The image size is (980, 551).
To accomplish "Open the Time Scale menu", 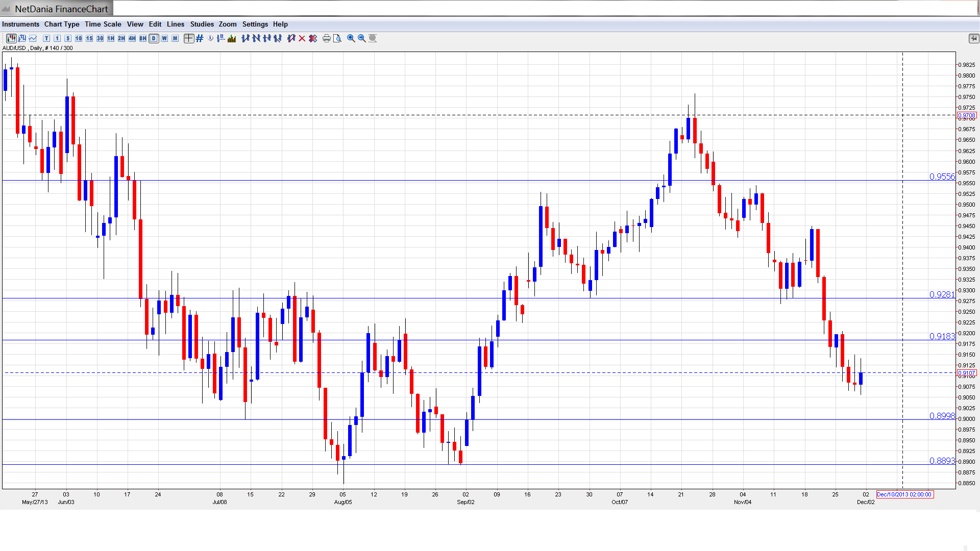I will point(103,24).
